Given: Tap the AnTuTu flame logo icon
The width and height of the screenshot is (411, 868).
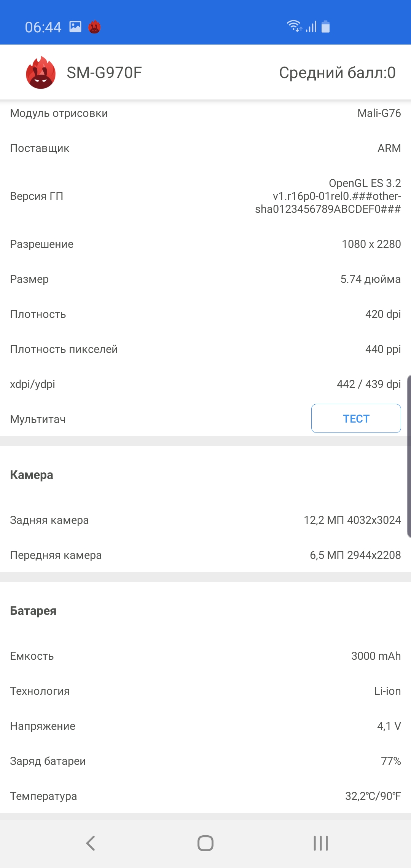Looking at the screenshot, I should tap(41, 72).
